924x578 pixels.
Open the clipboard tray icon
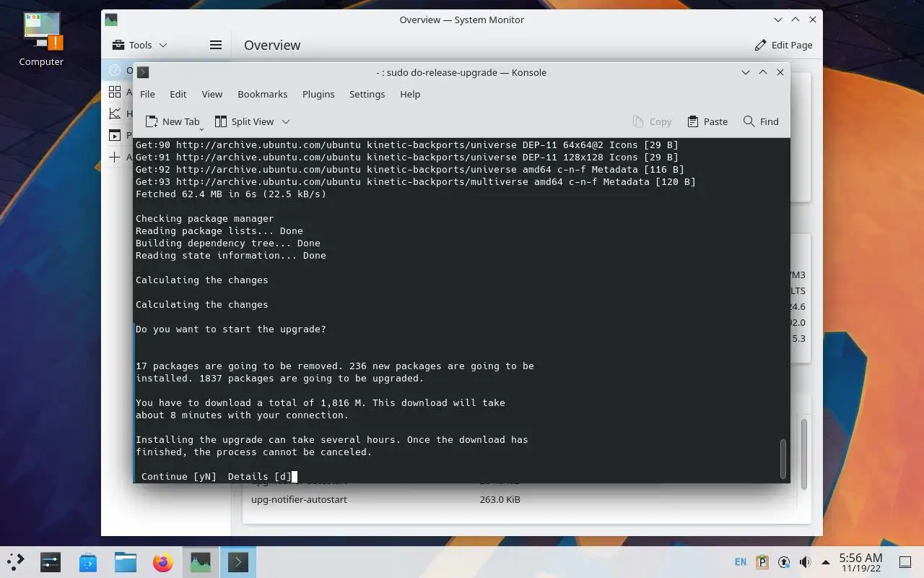coord(762,561)
